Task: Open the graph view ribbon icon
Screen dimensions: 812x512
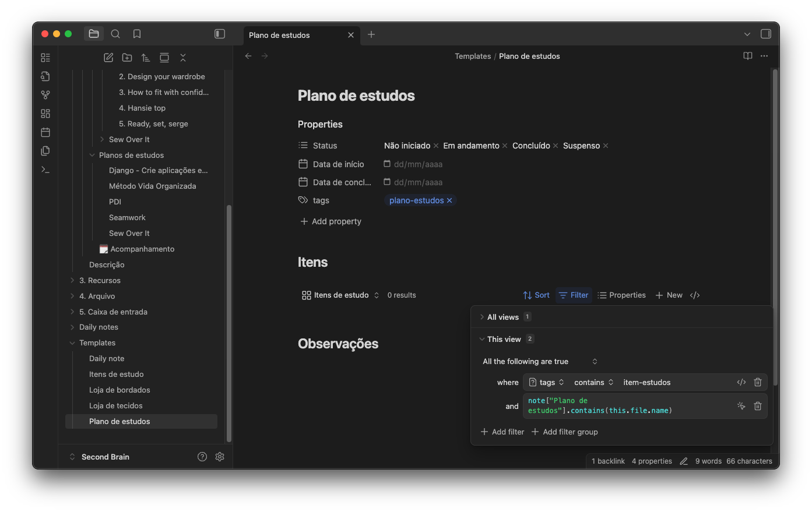Action: [x=45, y=95]
